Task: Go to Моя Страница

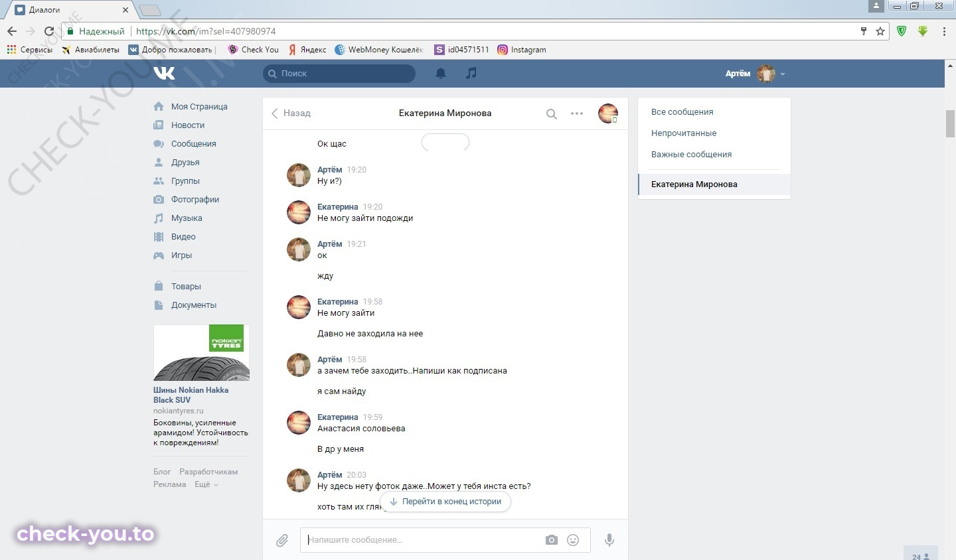Action: (x=200, y=107)
